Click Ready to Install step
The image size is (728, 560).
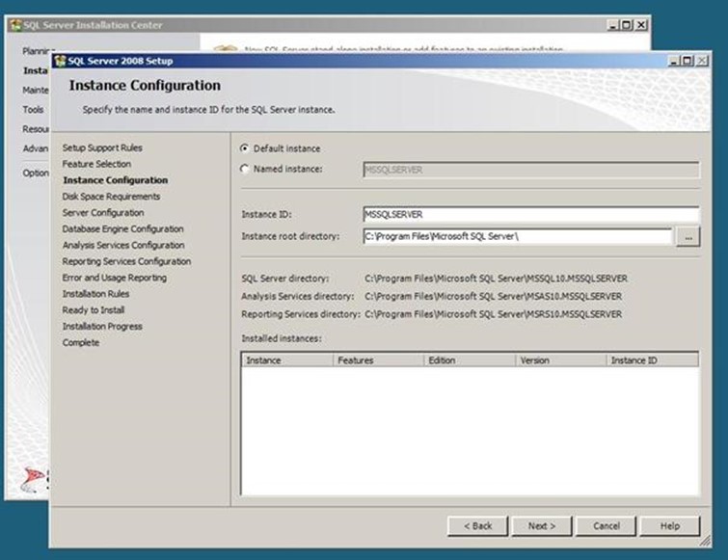coord(94,310)
